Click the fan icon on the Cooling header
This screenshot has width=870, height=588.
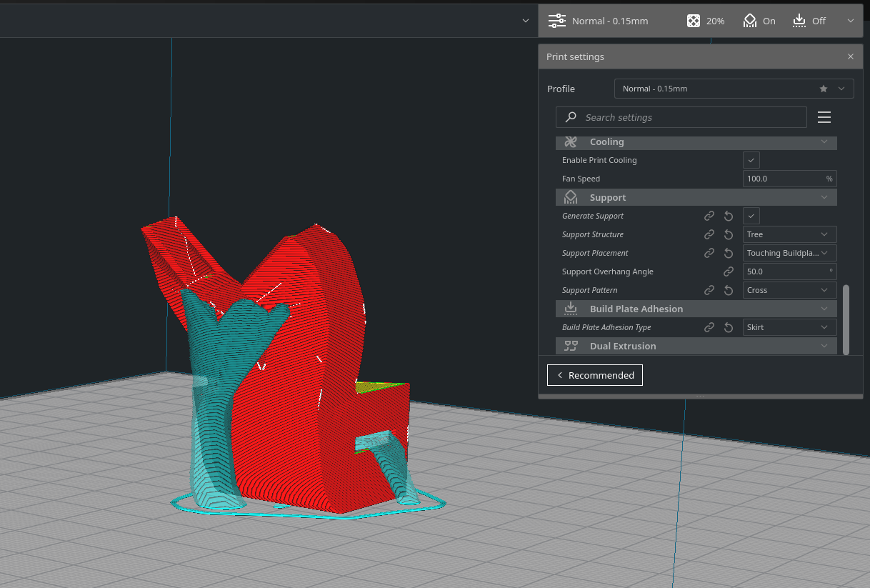[x=570, y=142]
